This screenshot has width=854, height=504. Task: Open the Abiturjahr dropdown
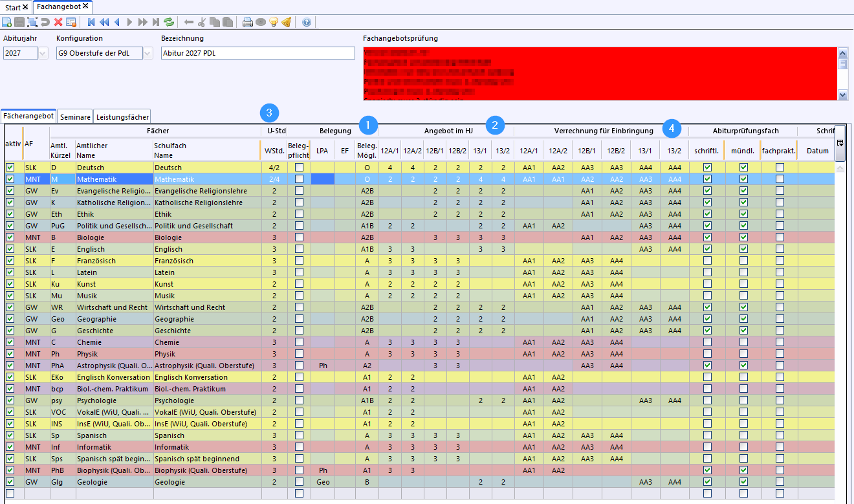click(43, 53)
